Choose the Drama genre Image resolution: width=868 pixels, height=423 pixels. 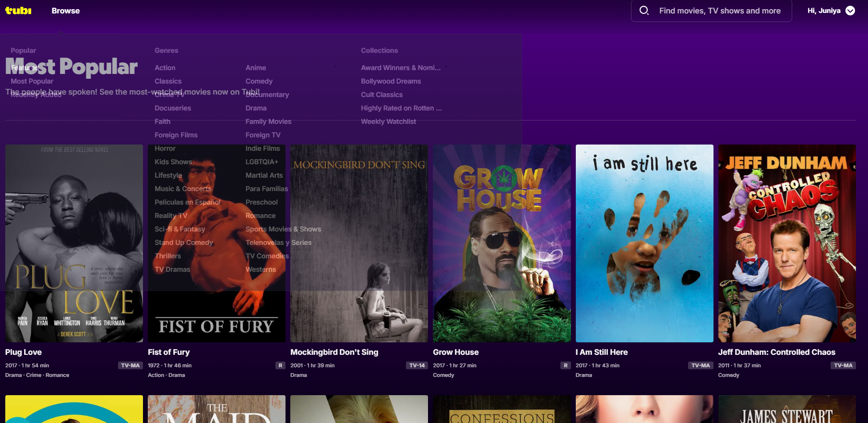point(256,108)
